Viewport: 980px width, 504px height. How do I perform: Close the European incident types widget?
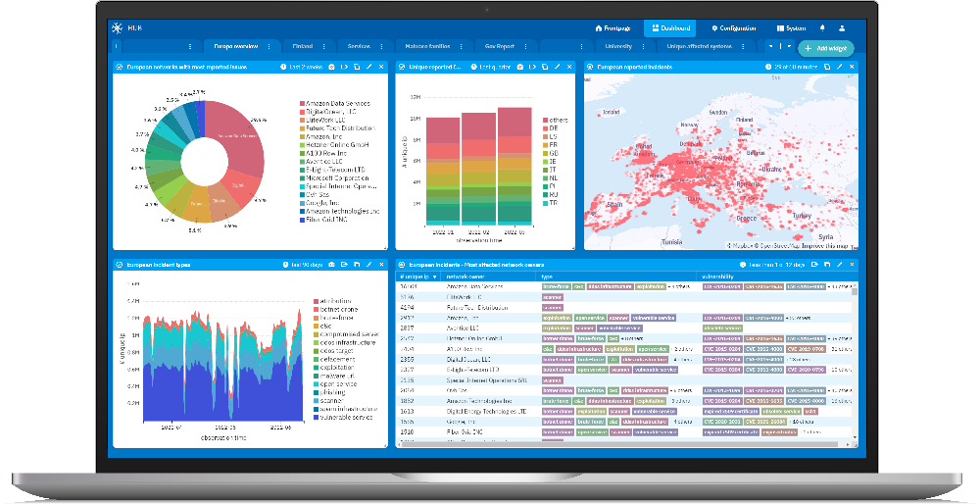(x=381, y=265)
